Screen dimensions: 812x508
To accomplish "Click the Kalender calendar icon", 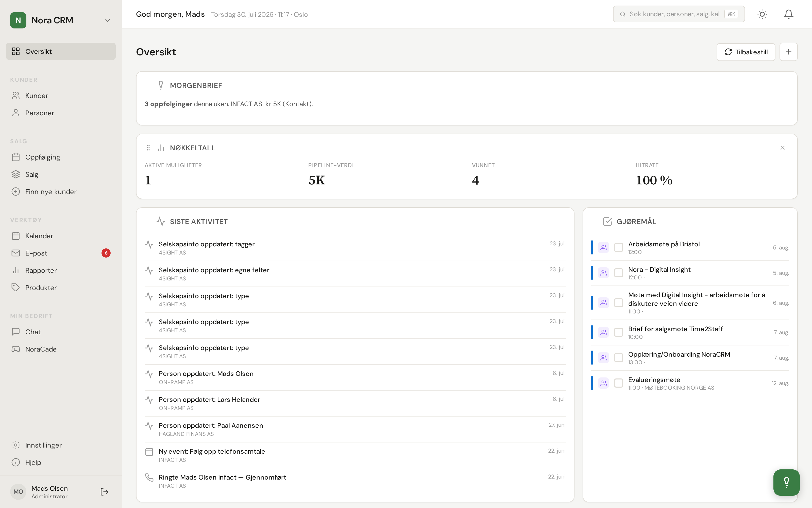I will point(16,236).
